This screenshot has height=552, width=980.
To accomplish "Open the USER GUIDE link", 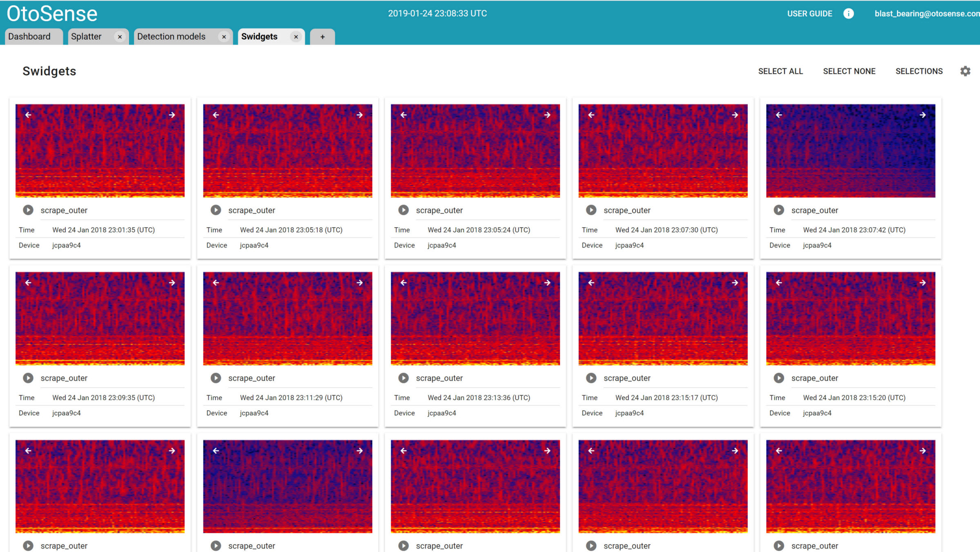I will click(x=809, y=13).
